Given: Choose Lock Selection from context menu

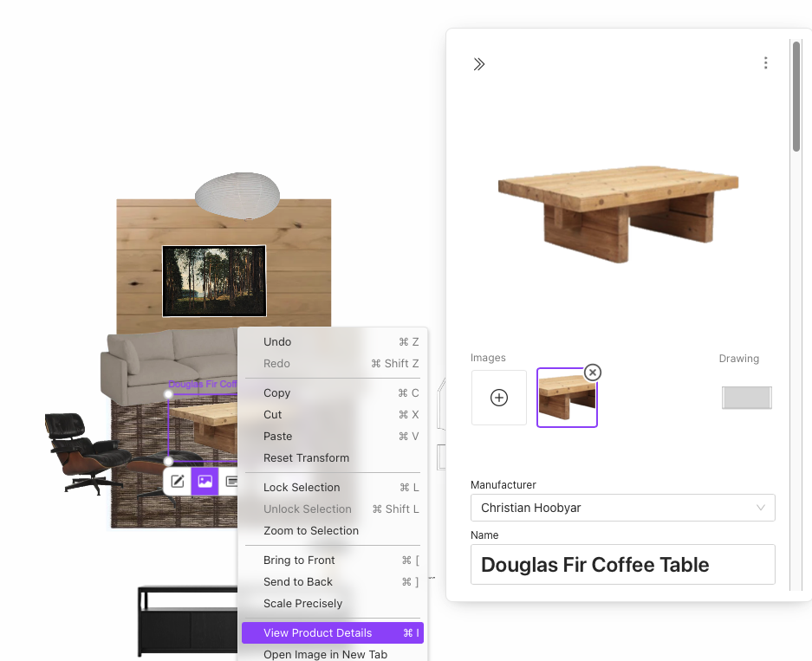Looking at the screenshot, I should (302, 487).
